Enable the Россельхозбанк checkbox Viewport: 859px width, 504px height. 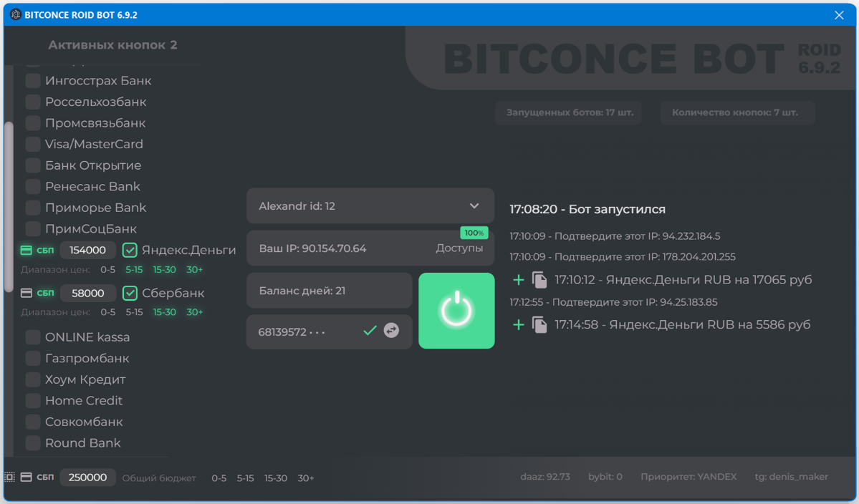33,102
